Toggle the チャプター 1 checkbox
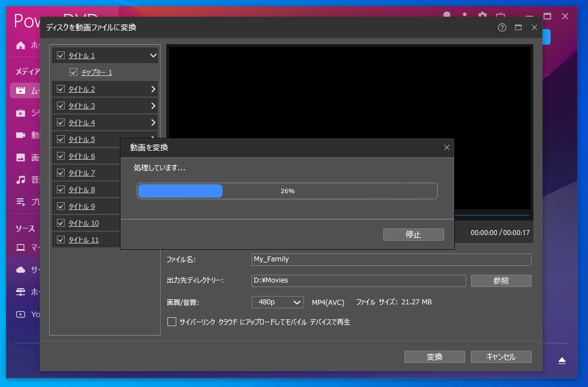Viewport: 588px width, 387px height. tap(74, 73)
